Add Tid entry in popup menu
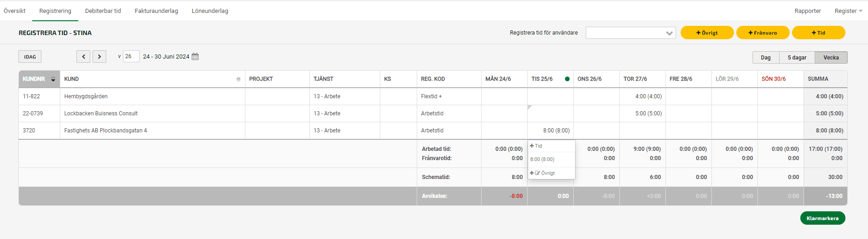The width and height of the screenshot is (868, 239). [x=536, y=146]
